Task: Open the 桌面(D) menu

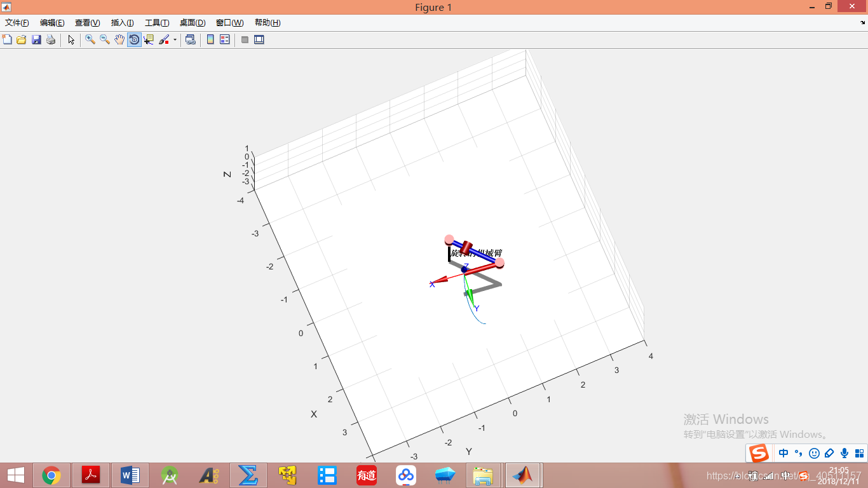Action: click(x=193, y=23)
